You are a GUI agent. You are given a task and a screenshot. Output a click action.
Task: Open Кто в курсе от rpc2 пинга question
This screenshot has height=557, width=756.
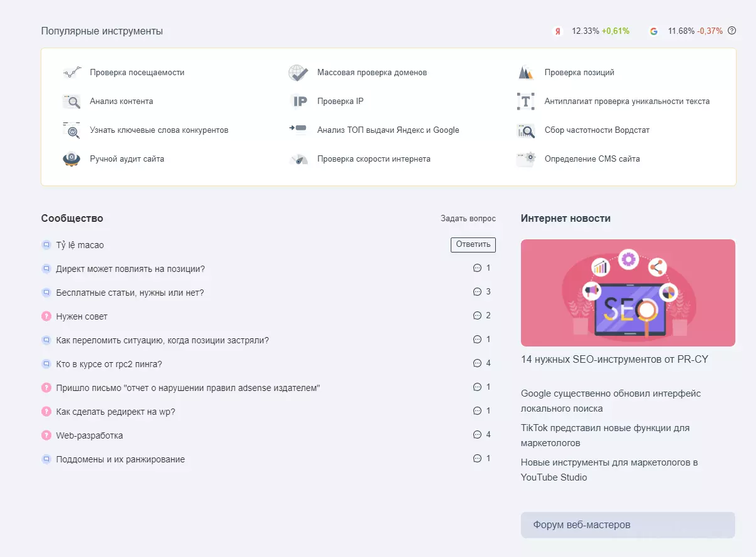point(109,364)
